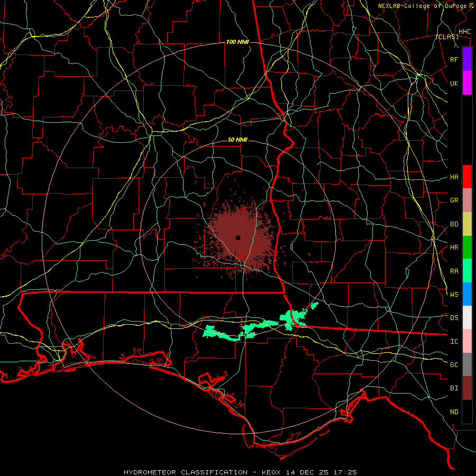Click the BD yellow legend swatch
Viewport: 476px width, 476px height.
(x=467, y=224)
